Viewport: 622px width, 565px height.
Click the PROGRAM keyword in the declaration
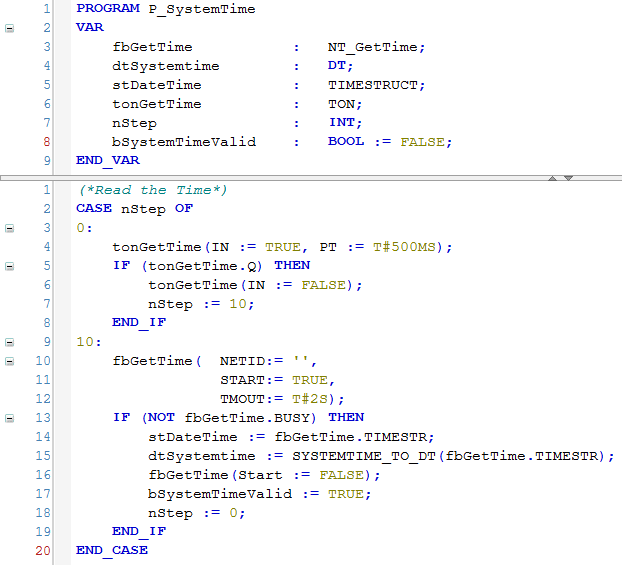[x=108, y=8]
